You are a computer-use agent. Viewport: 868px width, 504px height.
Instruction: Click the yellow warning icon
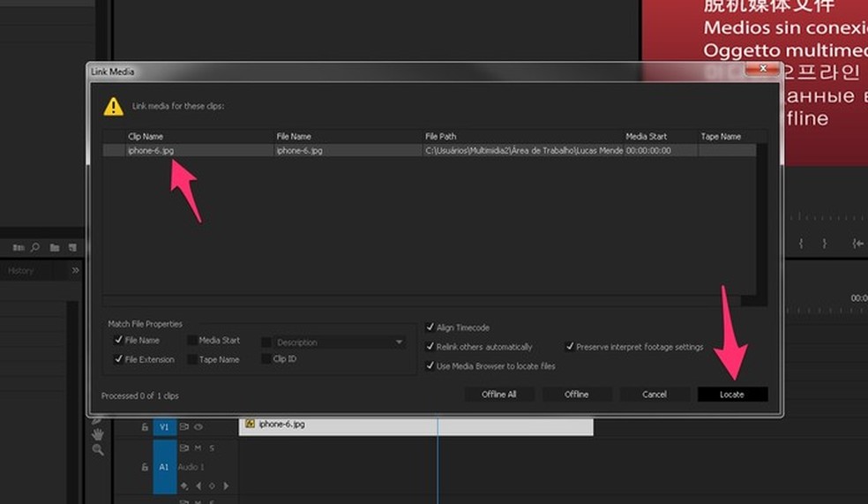click(114, 106)
